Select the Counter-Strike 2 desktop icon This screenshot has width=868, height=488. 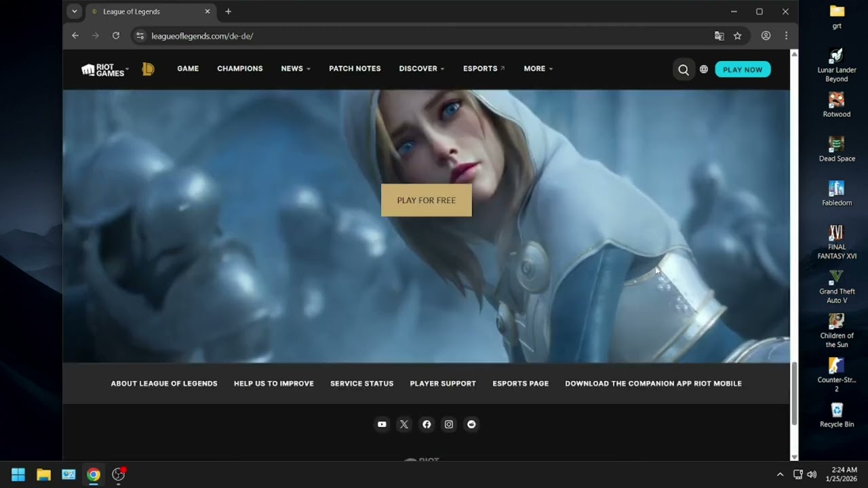coord(837,375)
